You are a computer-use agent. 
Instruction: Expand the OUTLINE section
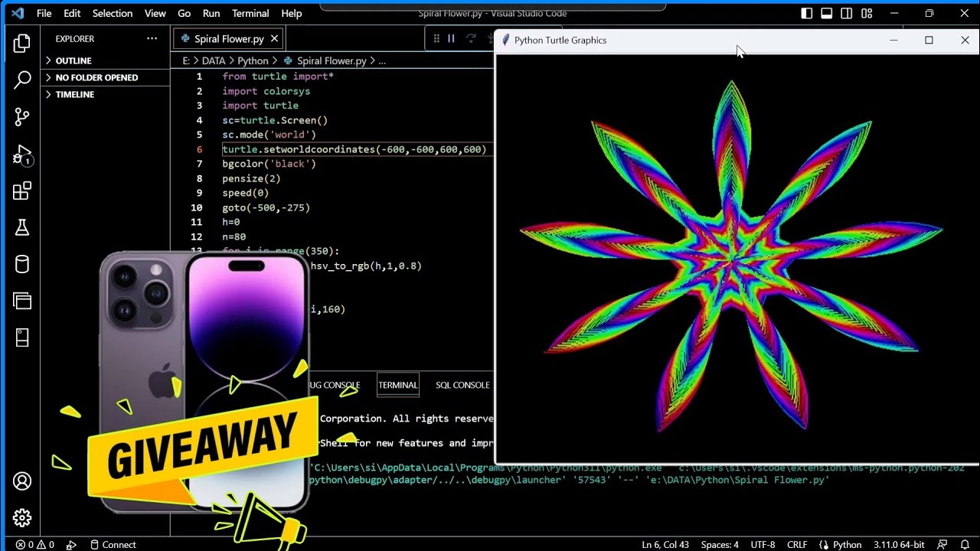click(106, 60)
